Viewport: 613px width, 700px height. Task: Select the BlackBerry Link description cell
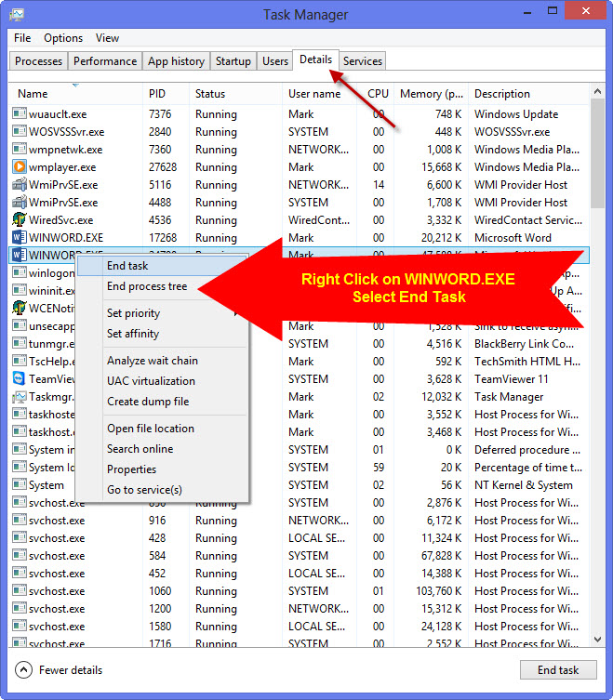[x=524, y=343]
